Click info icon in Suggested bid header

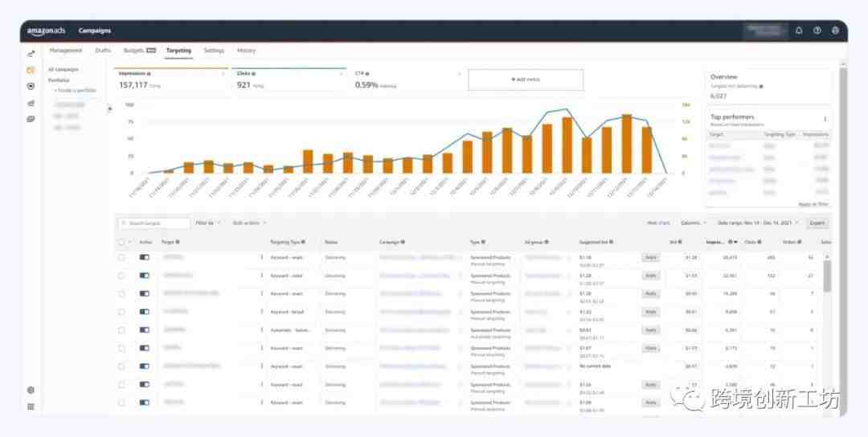click(x=611, y=242)
